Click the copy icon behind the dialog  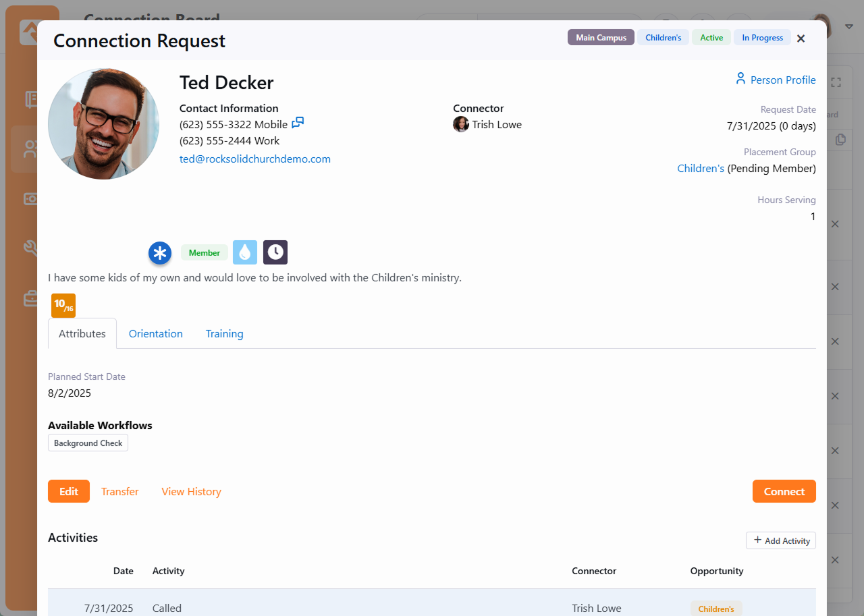[x=840, y=140]
